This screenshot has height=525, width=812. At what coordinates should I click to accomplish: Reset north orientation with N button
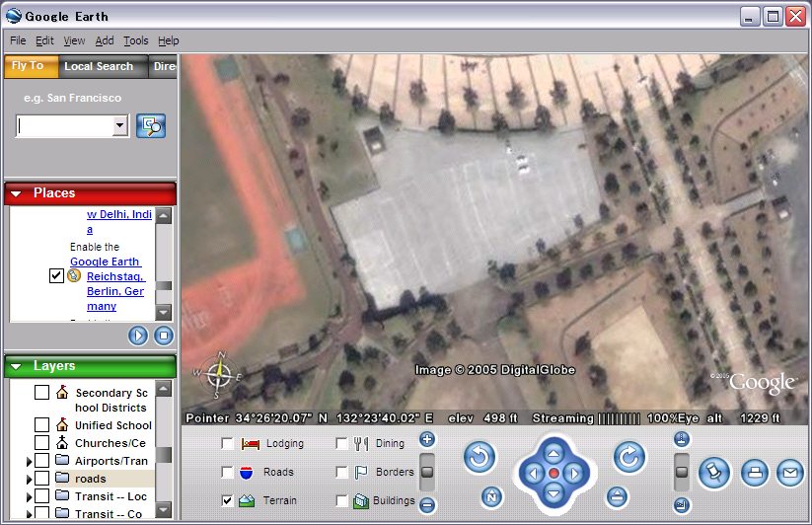click(x=493, y=496)
